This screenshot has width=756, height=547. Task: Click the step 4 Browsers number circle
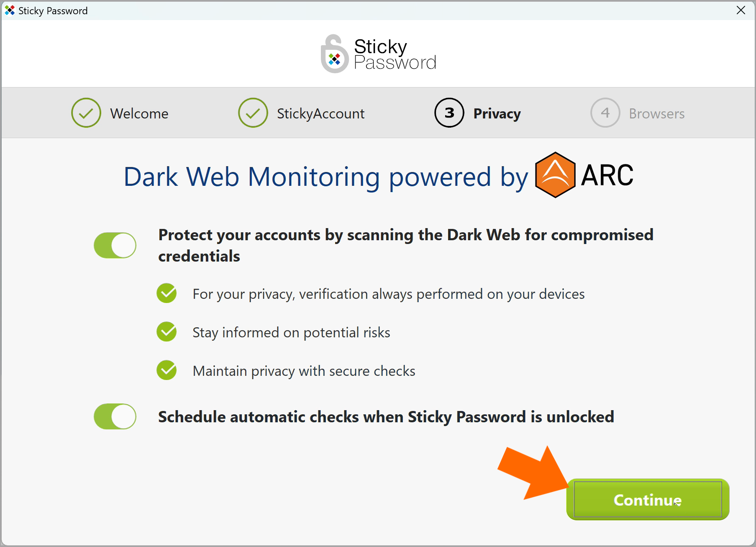(605, 113)
